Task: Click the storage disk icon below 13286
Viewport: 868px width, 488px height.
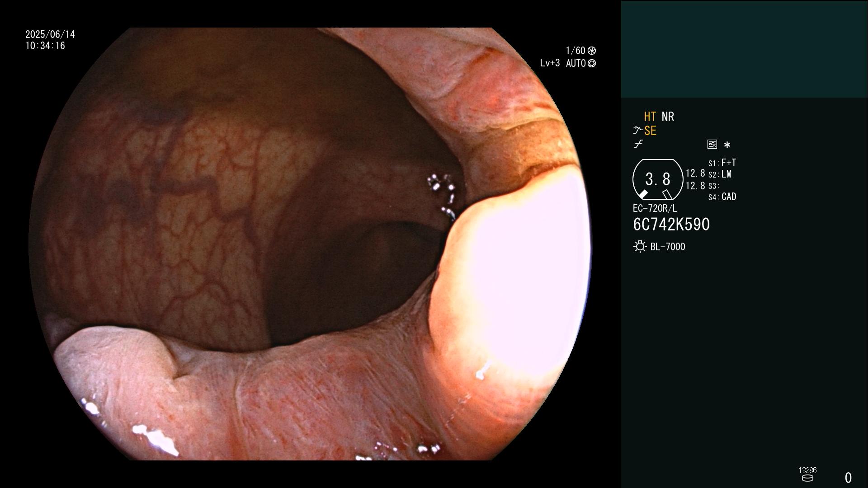Action: (807, 478)
